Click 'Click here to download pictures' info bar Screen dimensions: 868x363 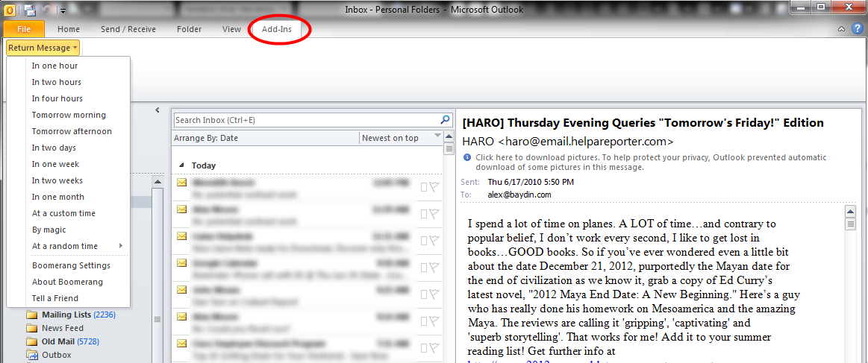pyautogui.click(x=651, y=162)
